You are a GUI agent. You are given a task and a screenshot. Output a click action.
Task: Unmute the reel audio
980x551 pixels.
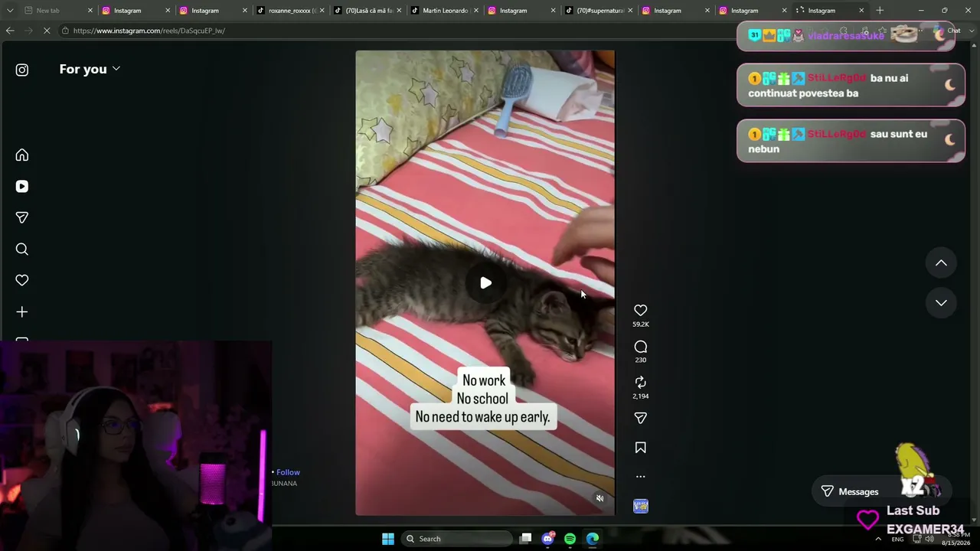600,498
